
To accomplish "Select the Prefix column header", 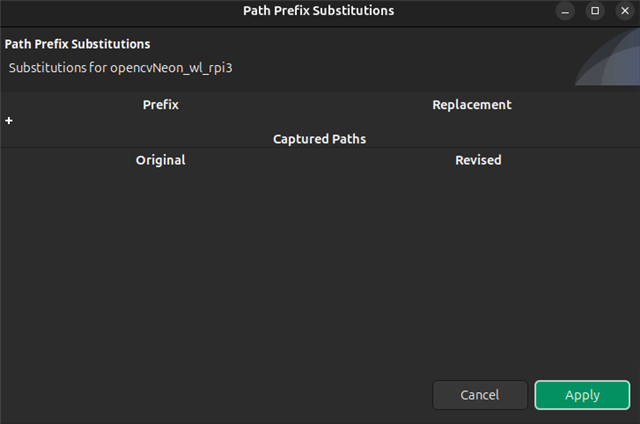I will [x=161, y=105].
